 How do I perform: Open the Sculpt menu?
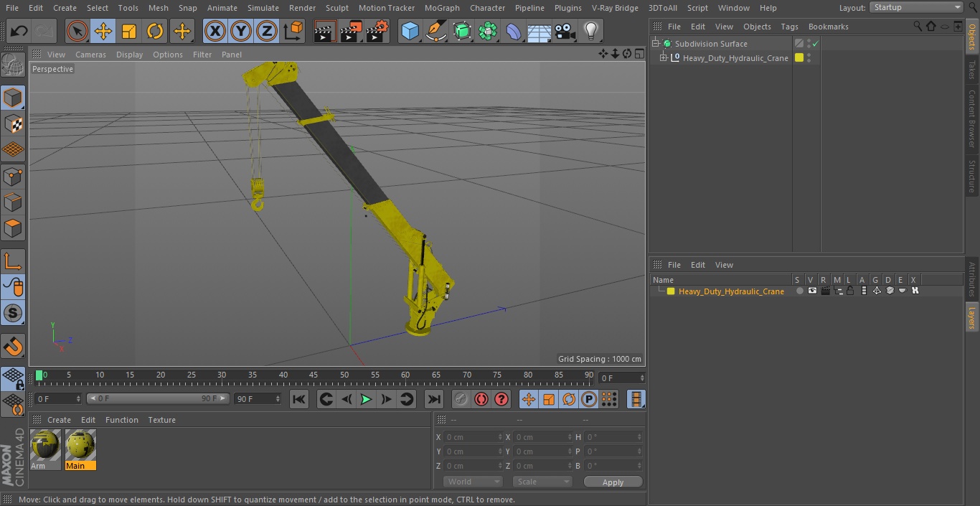coord(336,8)
